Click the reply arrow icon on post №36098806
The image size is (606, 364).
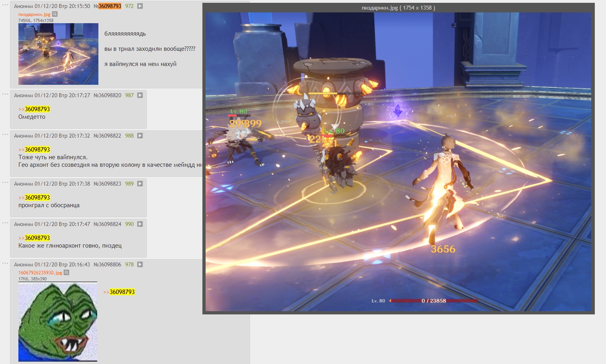[140, 264]
